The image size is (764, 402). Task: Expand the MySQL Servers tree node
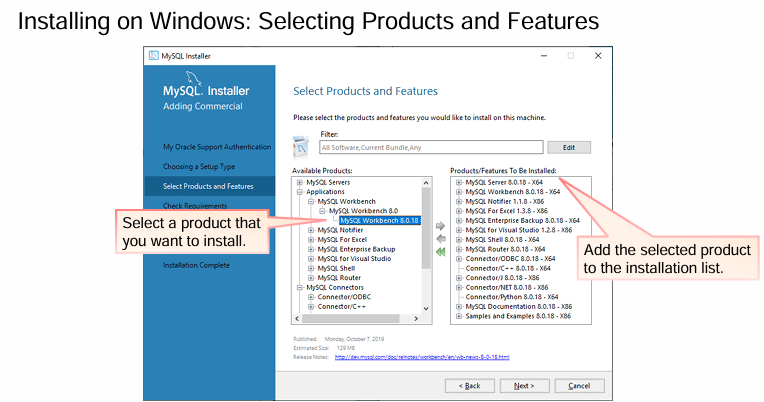point(297,183)
